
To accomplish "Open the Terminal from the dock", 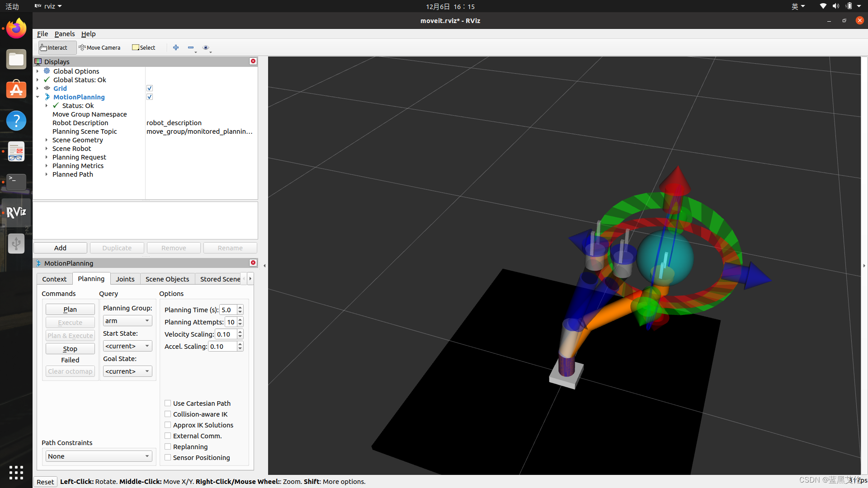I will point(16,182).
